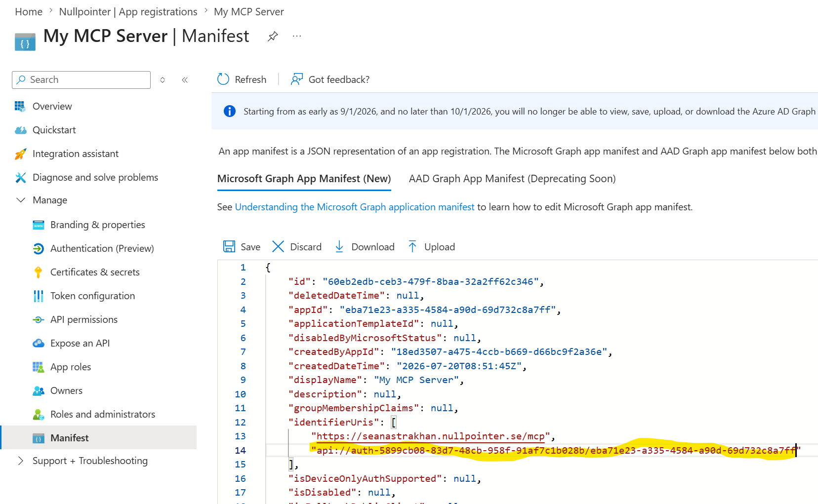Expand Support + Troubleshooting section
This screenshot has width=818, height=504.
[x=21, y=461]
